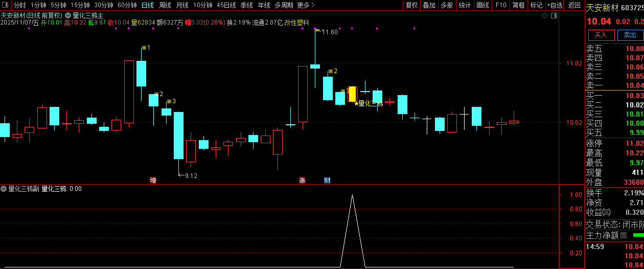Expand the 更多 periods menu
This screenshot has width=644, height=269.
306,5
